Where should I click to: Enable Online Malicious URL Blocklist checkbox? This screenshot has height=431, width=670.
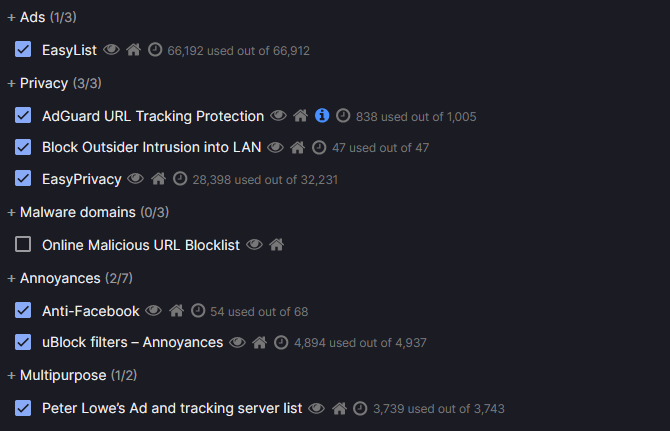(24, 244)
